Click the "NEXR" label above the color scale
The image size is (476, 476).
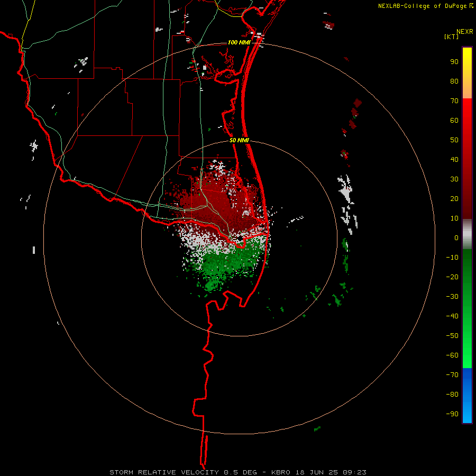pyautogui.click(x=465, y=32)
